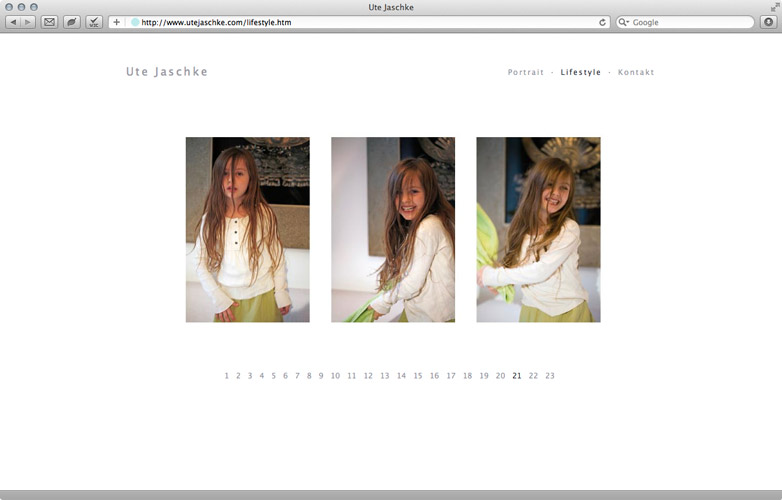Go to gallery page 20
The width and height of the screenshot is (782, 500).
pyautogui.click(x=500, y=376)
